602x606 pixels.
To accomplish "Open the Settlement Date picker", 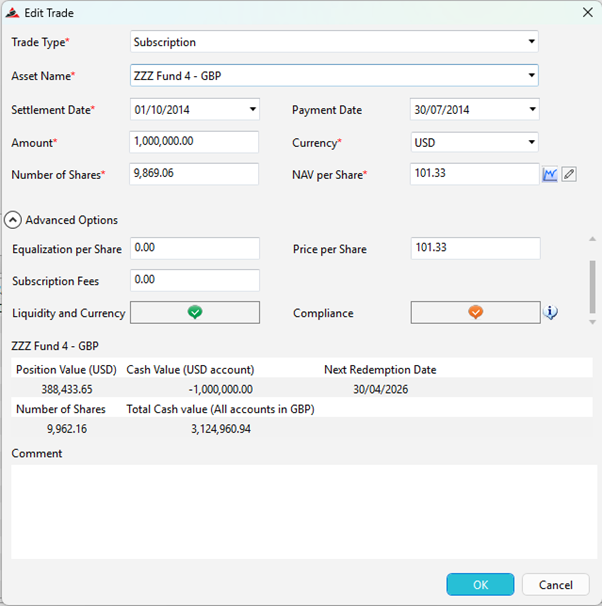I will point(253,109).
